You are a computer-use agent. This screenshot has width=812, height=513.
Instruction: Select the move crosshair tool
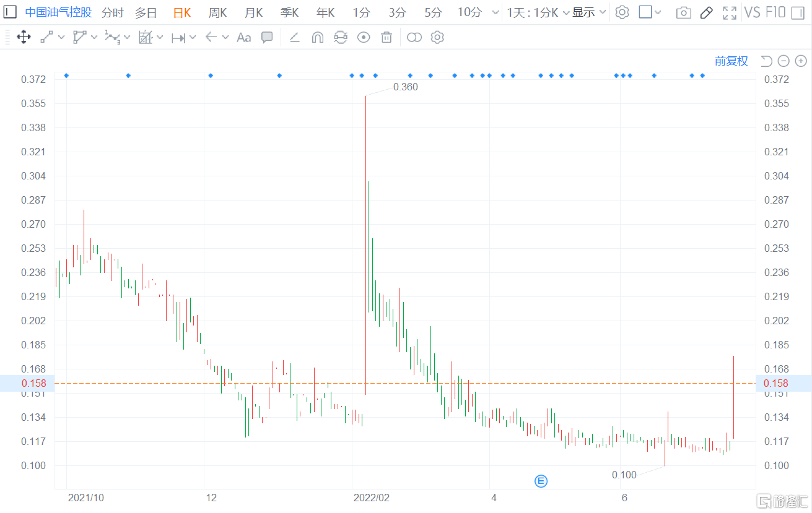24,37
